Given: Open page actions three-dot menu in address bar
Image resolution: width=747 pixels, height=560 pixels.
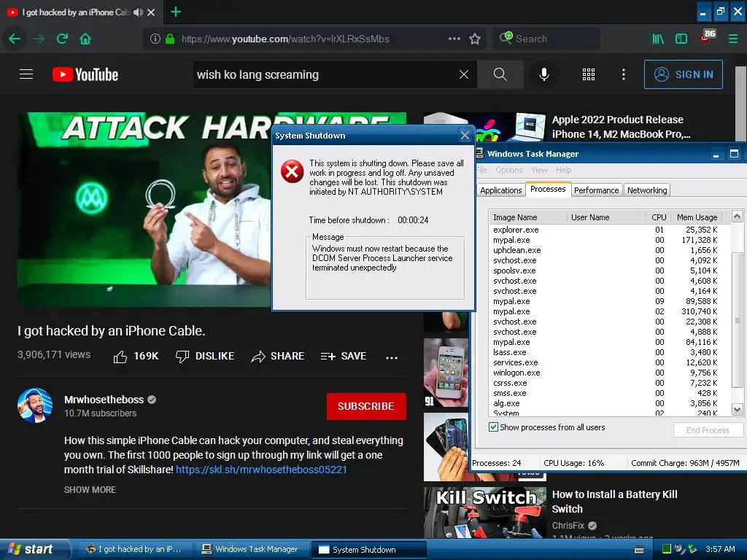Looking at the screenshot, I should tap(454, 39).
